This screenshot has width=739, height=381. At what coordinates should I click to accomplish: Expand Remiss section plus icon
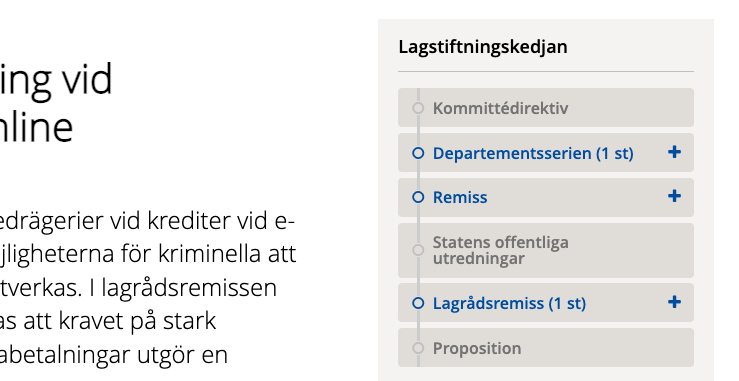tap(674, 196)
